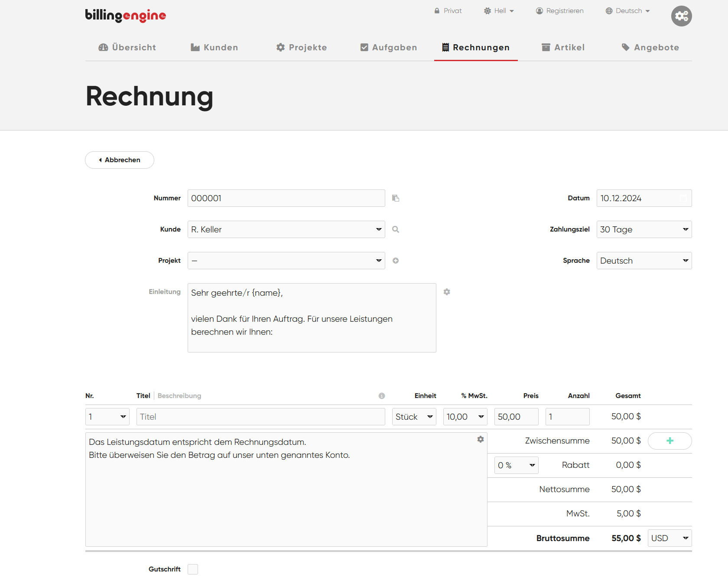Click the Zwischensumme label
Viewport: 728px width, 581px height.
(x=557, y=441)
